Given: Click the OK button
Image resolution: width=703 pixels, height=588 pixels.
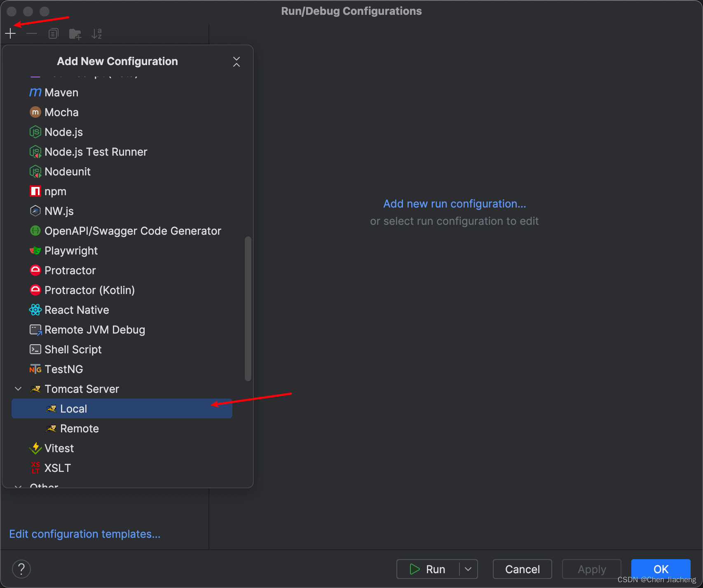Looking at the screenshot, I should [661, 569].
